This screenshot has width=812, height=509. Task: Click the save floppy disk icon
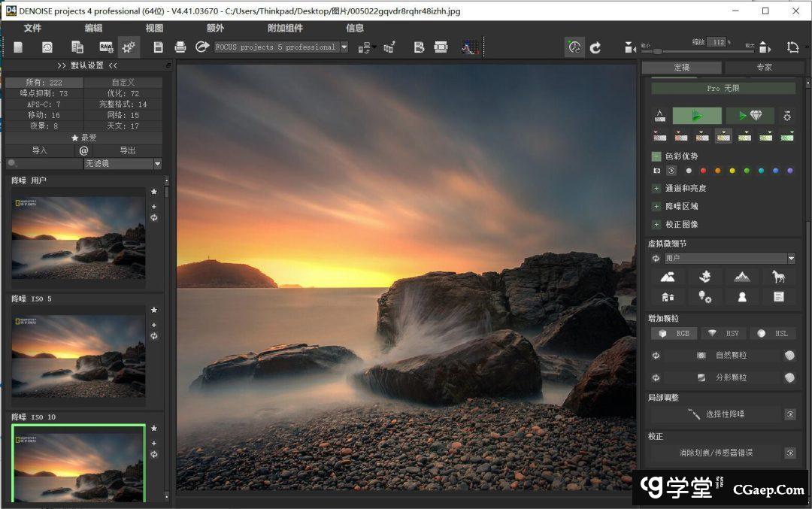pos(158,47)
